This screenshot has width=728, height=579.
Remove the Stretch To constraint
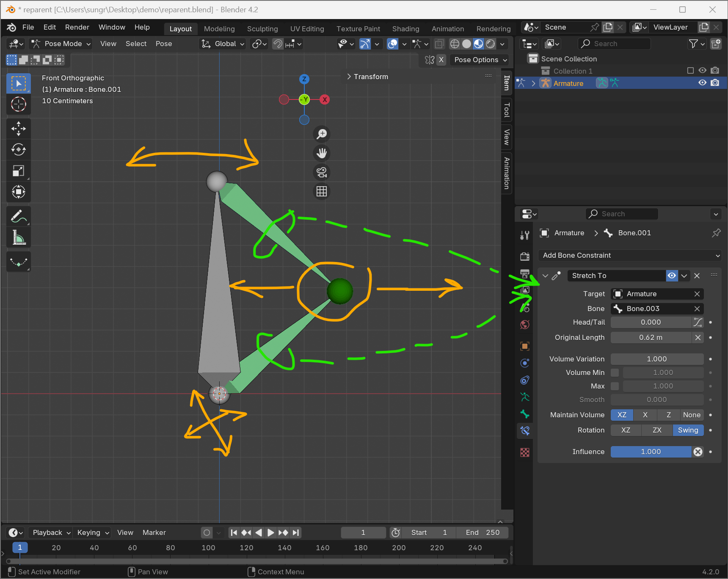[x=697, y=276]
